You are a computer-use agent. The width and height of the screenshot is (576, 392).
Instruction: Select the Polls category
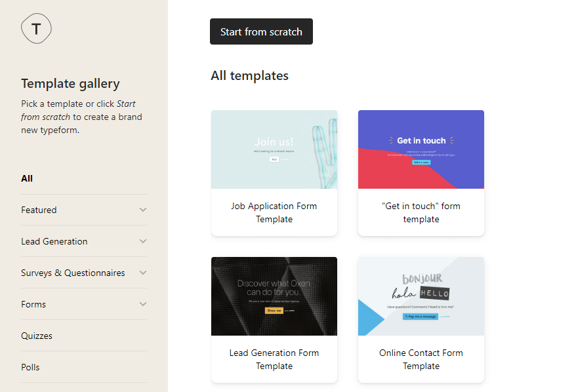pos(30,367)
